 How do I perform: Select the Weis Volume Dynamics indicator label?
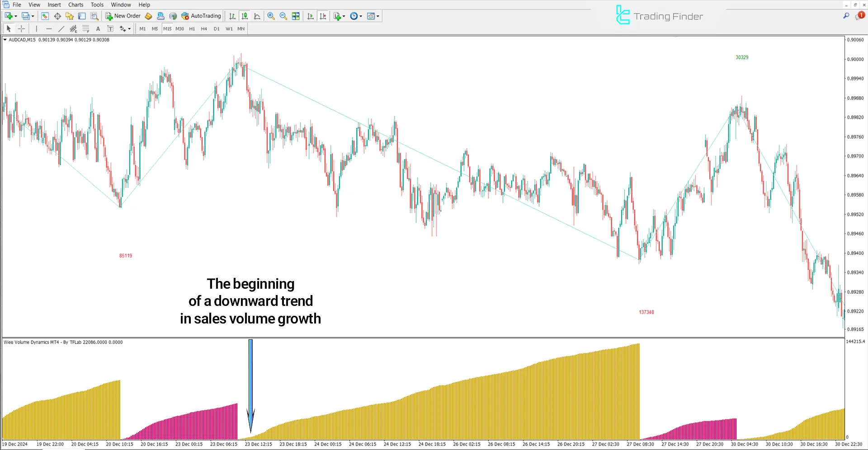pos(63,342)
